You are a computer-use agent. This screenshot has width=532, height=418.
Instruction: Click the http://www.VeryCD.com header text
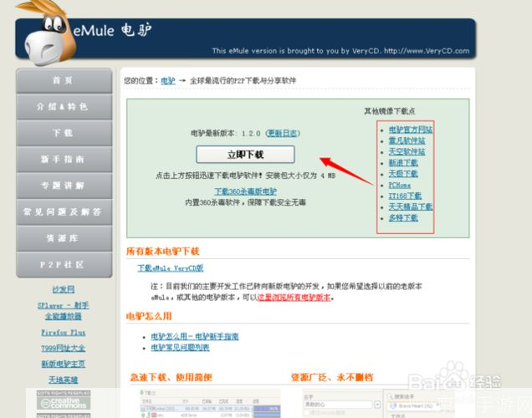click(427, 51)
